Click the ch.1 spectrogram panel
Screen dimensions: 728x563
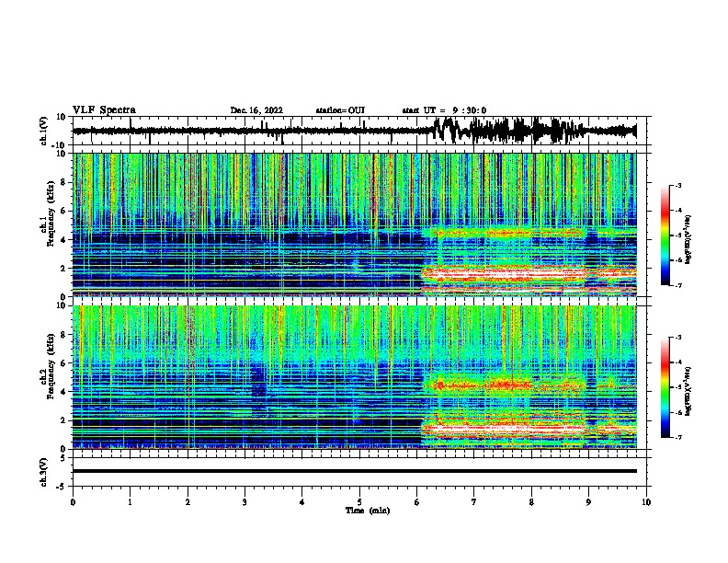point(354,224)
